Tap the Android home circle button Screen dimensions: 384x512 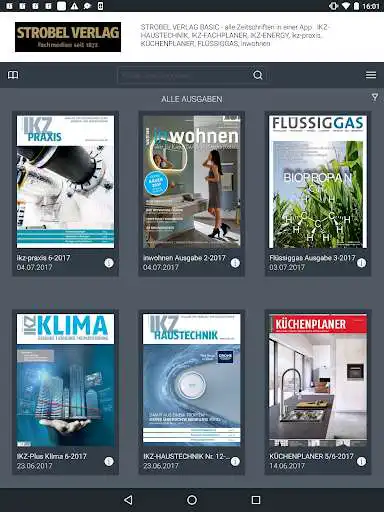tap(192, 500)
